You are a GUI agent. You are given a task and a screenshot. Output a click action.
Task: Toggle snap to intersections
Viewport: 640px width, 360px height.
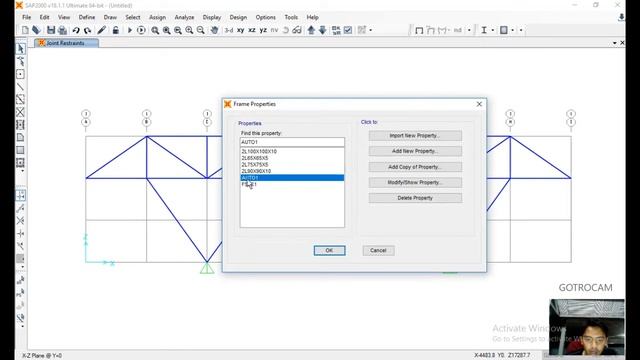[20, 221]
